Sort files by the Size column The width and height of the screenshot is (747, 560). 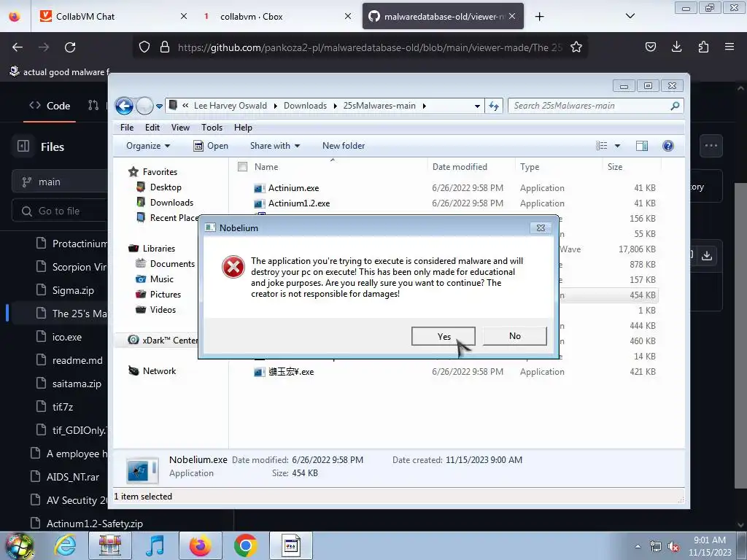point(614,167)
